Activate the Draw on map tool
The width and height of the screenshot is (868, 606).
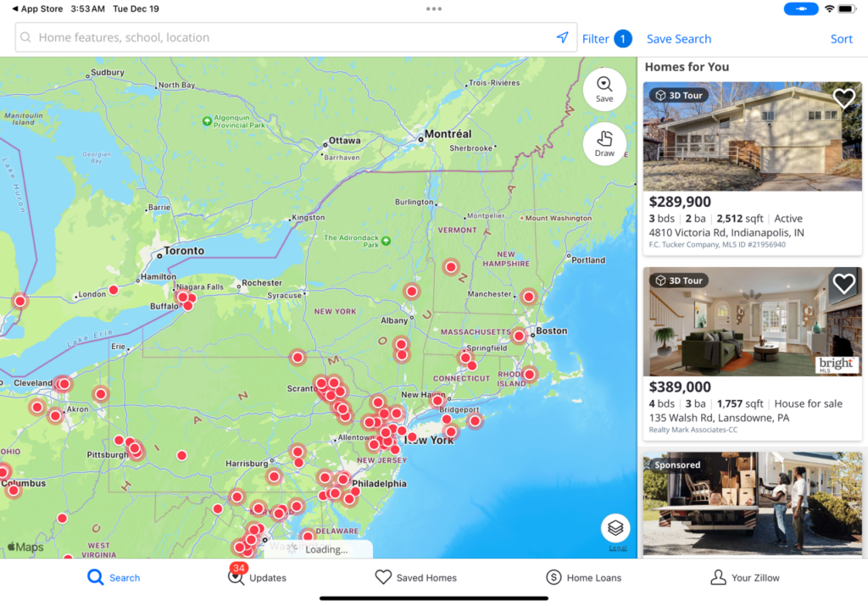[x=604, y=144]
